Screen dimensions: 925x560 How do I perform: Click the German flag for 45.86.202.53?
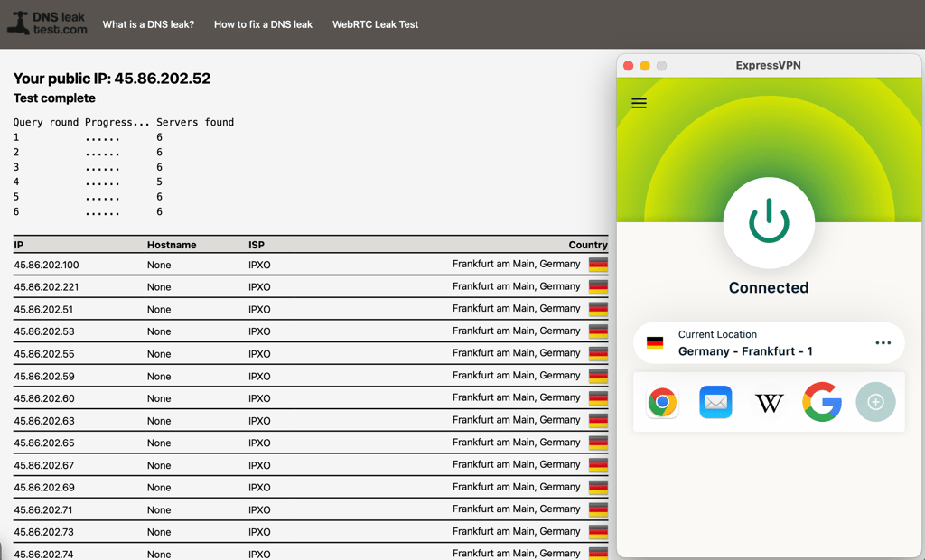pos(598,331)
